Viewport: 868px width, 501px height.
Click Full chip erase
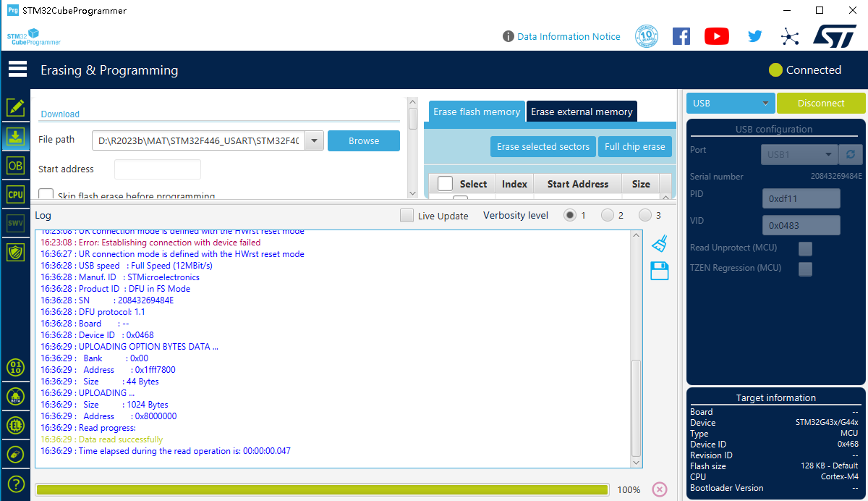coord(635,146)
